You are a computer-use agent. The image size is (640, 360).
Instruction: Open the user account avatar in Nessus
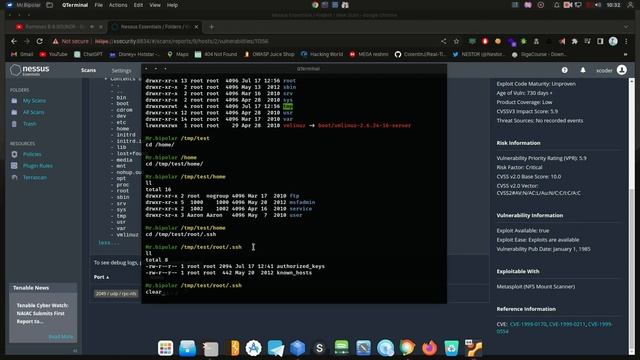tap(622, 70)
